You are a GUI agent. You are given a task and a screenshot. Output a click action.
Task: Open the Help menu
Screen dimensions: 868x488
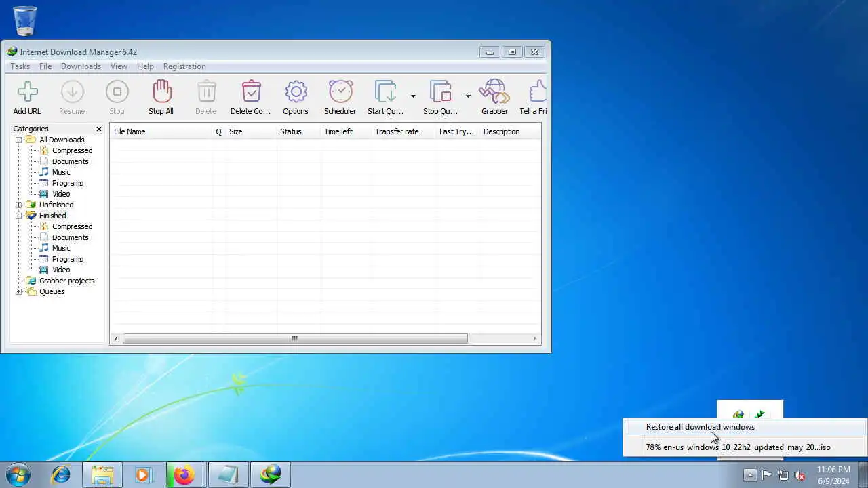tap(145, 66)
